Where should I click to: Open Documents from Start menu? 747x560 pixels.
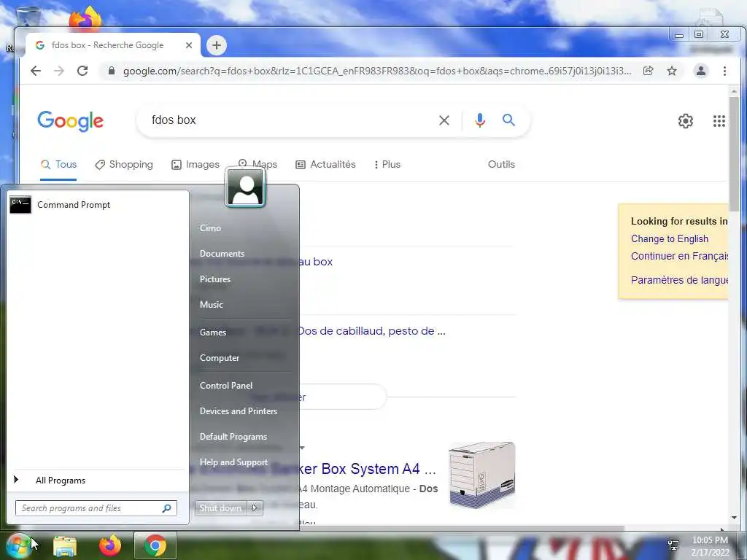[222, 254]
